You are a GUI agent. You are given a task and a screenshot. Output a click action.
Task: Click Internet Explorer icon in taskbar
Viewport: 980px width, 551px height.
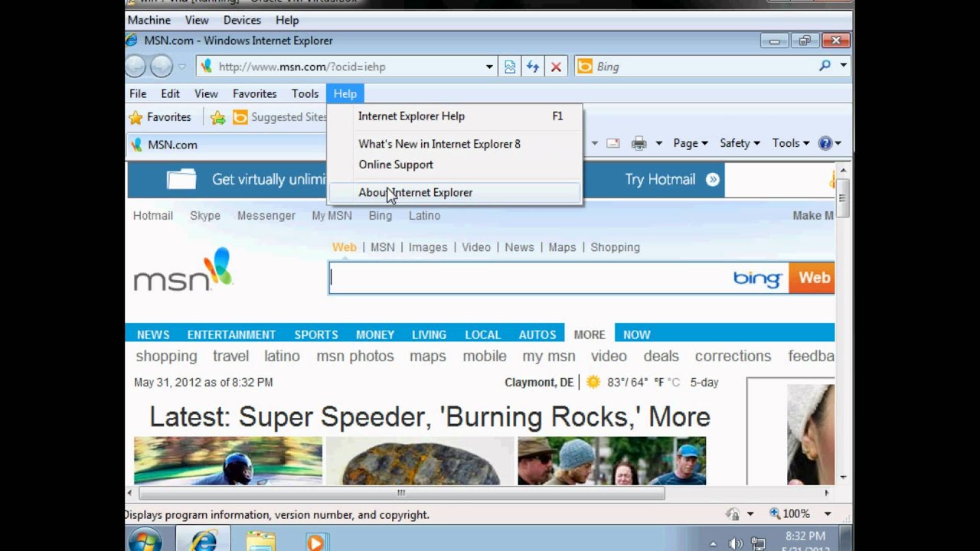(204, 540)
